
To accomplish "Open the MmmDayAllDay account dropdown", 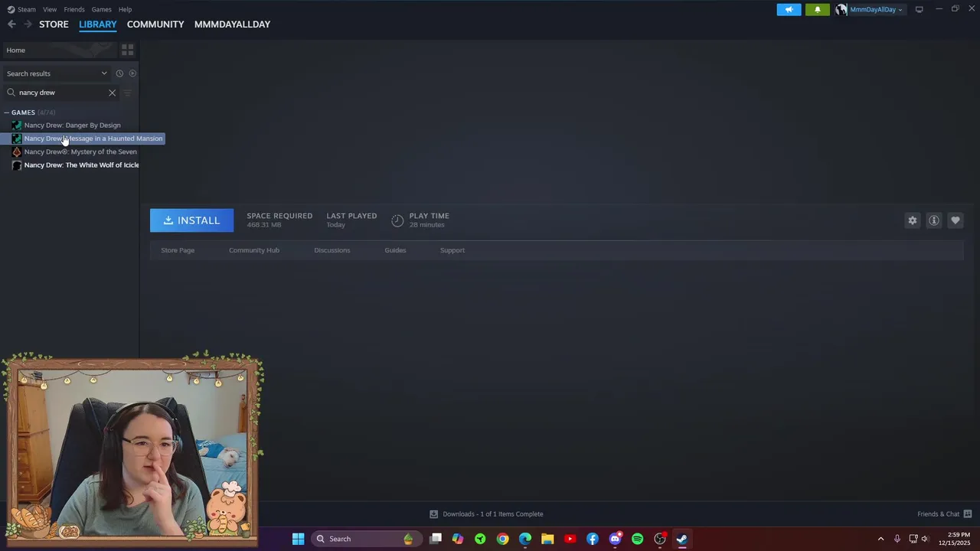I will point(876,9).
